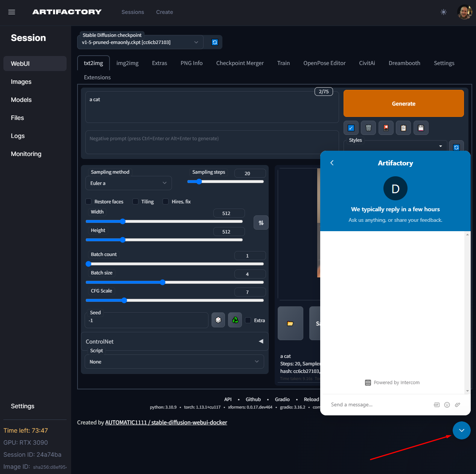
Task: Save style with the floppy disk icon
Action: tap(421, 128)
